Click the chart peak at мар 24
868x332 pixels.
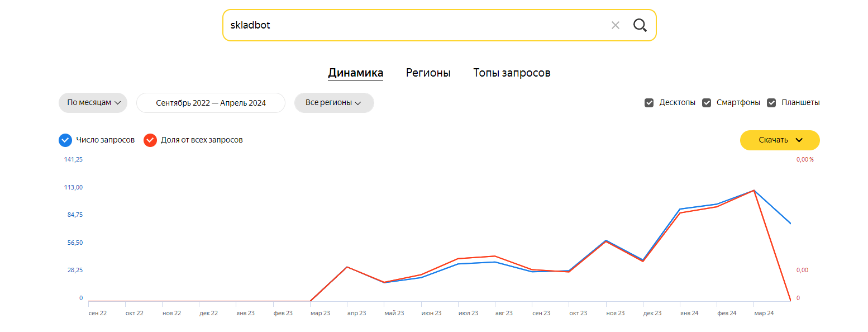click(x=754, y=191)
